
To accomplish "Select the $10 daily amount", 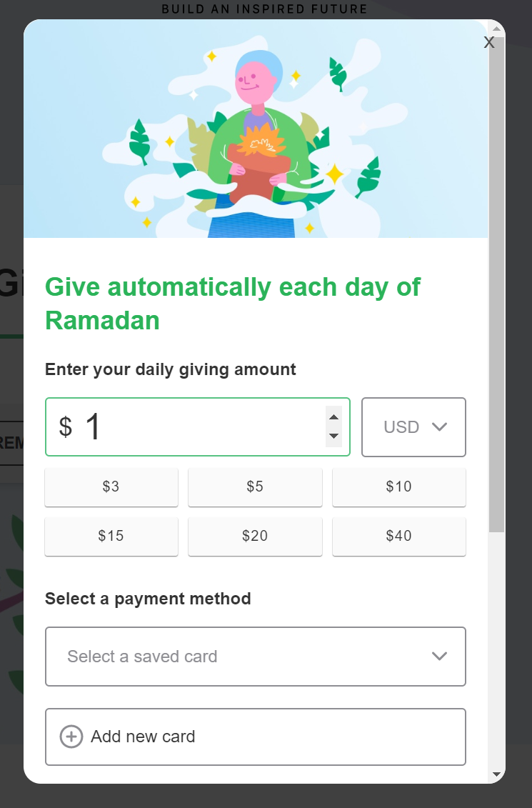I will click(399, 487).
